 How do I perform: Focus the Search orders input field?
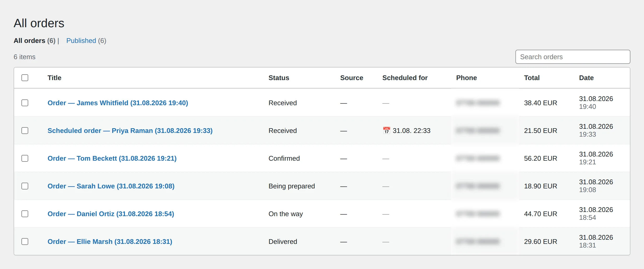click(x=573, y=57)
